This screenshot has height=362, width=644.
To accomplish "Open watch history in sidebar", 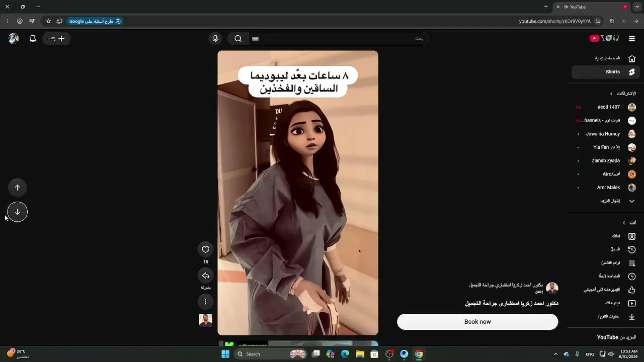I will (606, 249).
